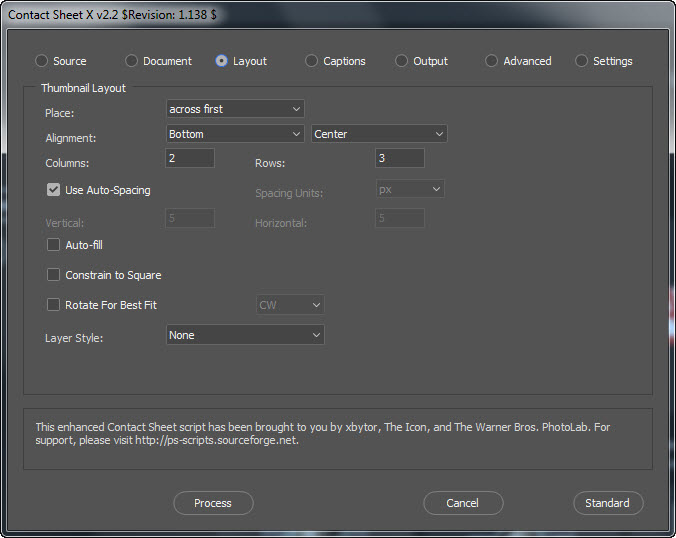The image size is (676, 538).
Task: Open the Spacing Units px dropdown
Action: point(410,189)
